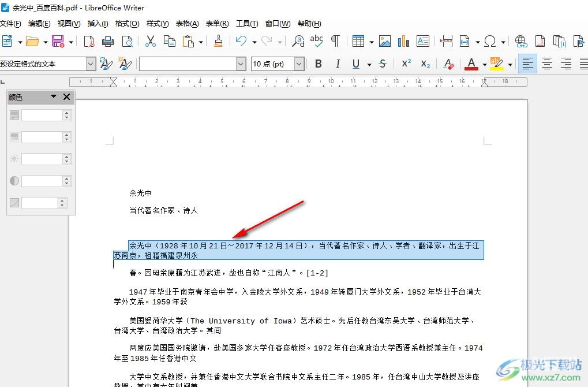The width and height of the screenshot is (588, 387).
Task: Open the 工具(T) menu
Action: coord(247,24)
